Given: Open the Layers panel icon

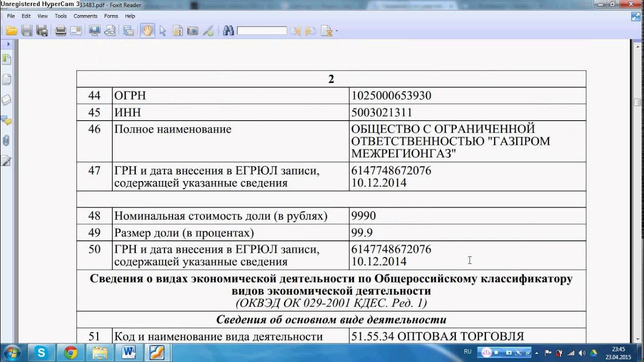Looking at the screenshot, I should (x=7, y=100).
